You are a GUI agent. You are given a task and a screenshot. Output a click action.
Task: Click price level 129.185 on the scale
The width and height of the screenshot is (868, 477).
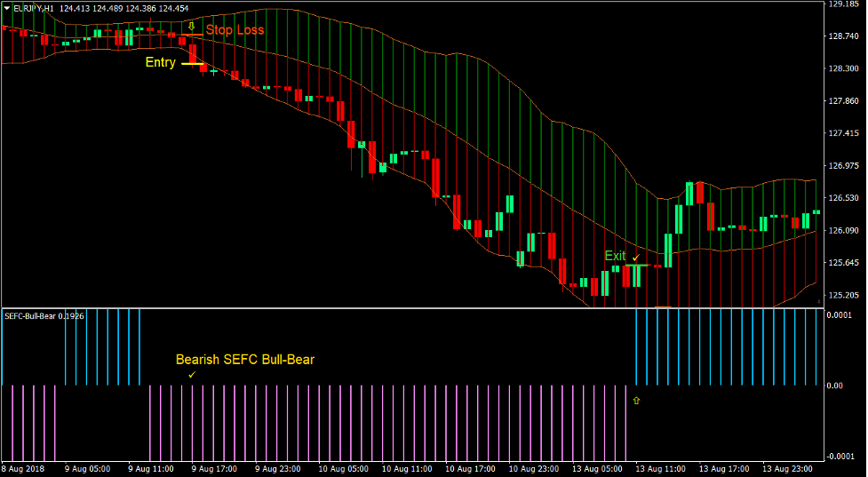(x=844, y=4)
